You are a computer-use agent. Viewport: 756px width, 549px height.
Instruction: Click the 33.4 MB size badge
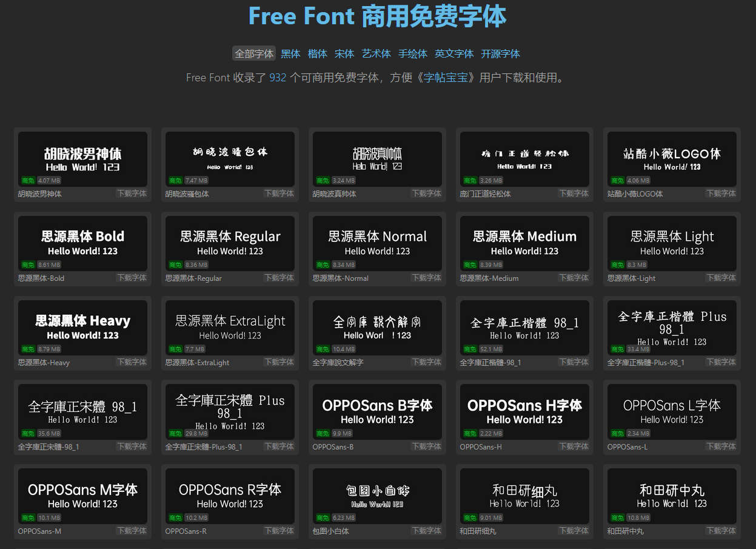coord(638,349)
